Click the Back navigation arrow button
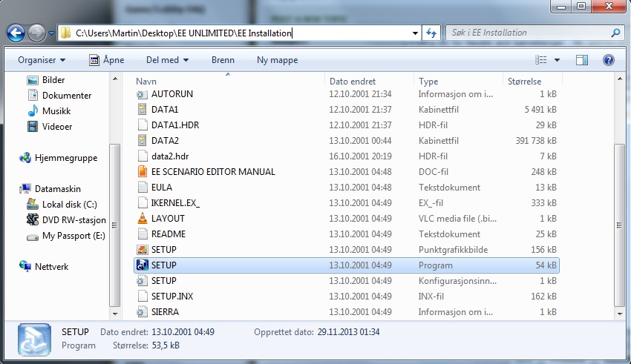Screen dimensions: 631x364 coord(16,33)
